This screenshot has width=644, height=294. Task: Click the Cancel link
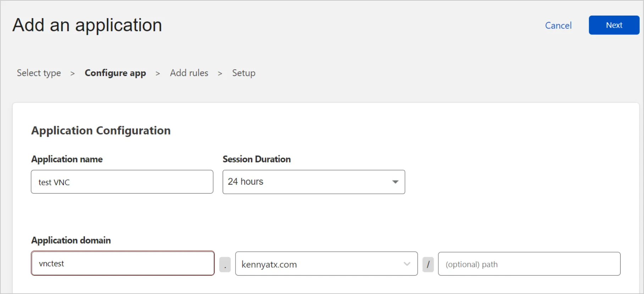(x=558, y=26)
